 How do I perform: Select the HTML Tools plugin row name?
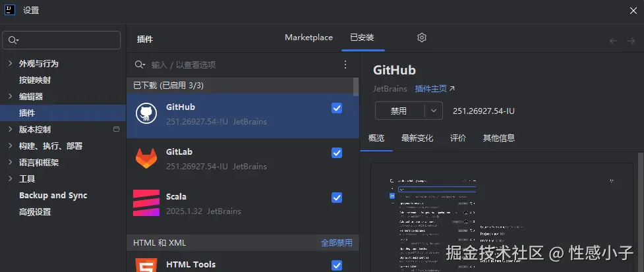click(190, 265)
